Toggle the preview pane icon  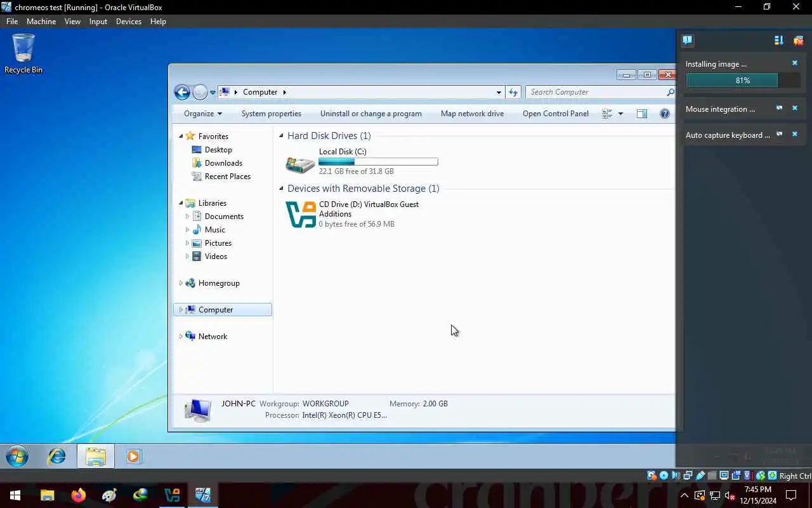642,114
